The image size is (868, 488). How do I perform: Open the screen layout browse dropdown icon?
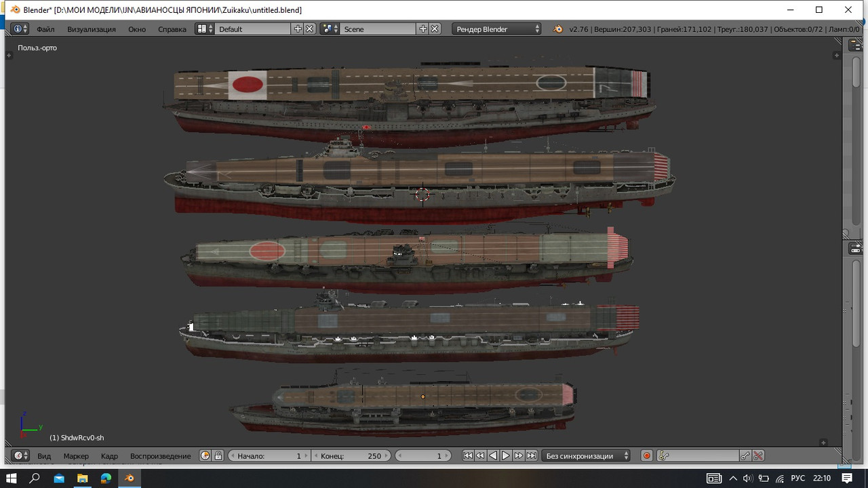click(205, 29)
